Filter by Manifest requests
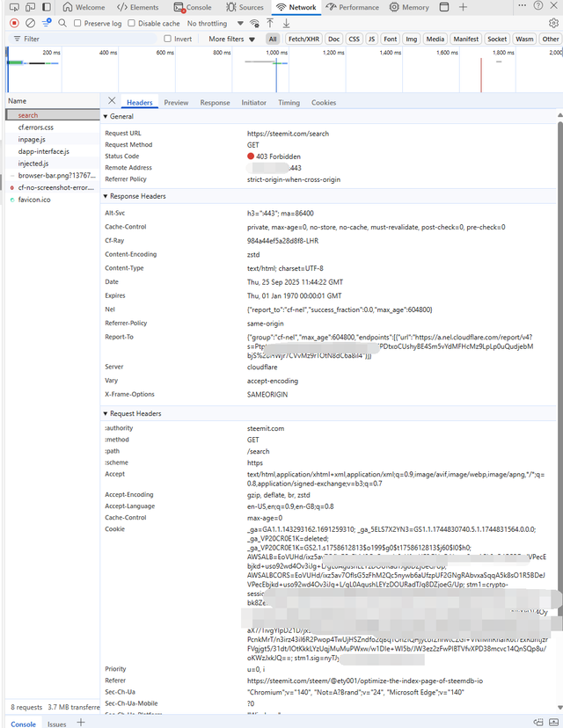 (x=466, y=39)
